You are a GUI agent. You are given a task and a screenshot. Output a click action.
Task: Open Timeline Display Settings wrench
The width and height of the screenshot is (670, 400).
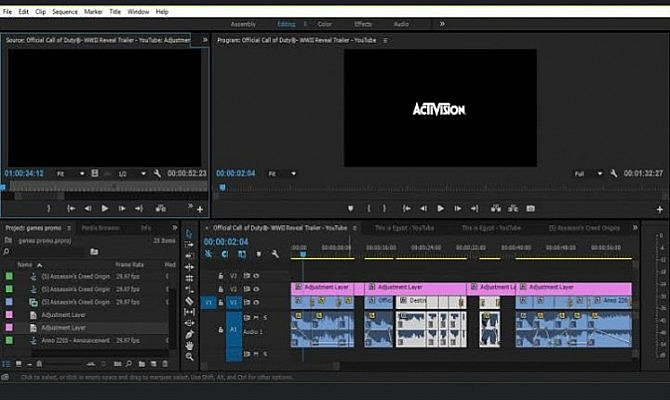tap(275, 254)
